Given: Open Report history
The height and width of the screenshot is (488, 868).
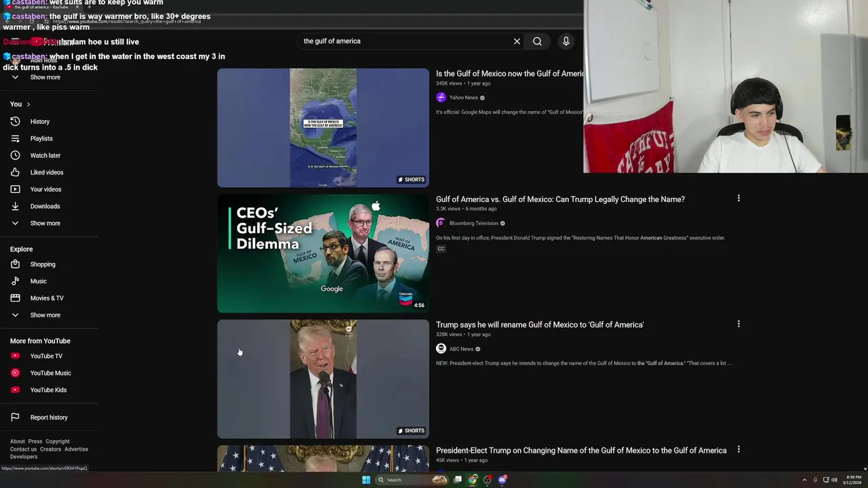Looking at the screenshot, I should point(49,418).
